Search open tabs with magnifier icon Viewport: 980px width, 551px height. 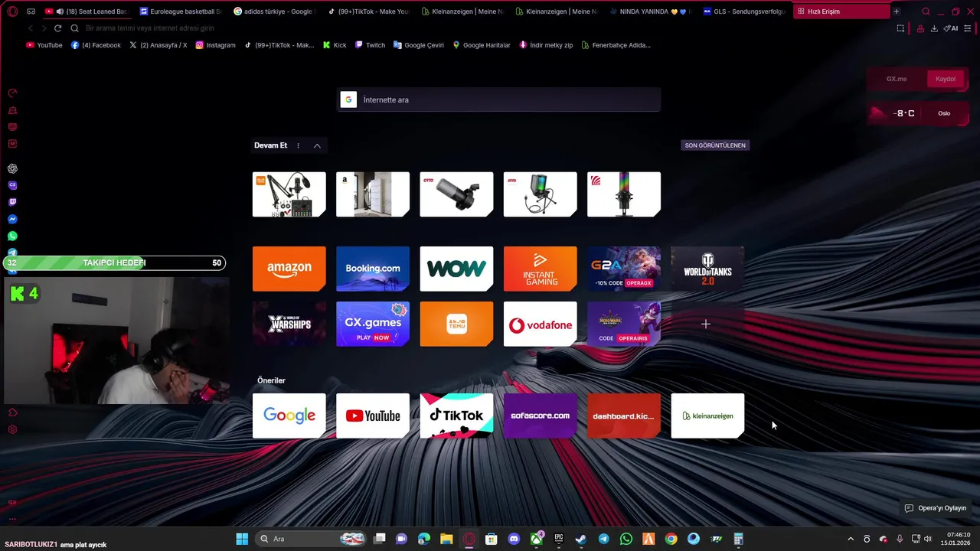click(926, 11)
